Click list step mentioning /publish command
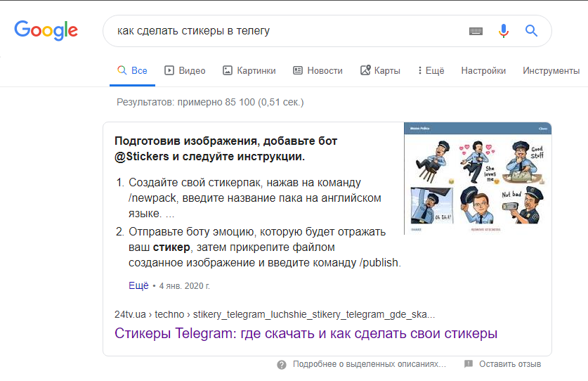This screenshot has height=381, width=588. (x=265, y=247)
